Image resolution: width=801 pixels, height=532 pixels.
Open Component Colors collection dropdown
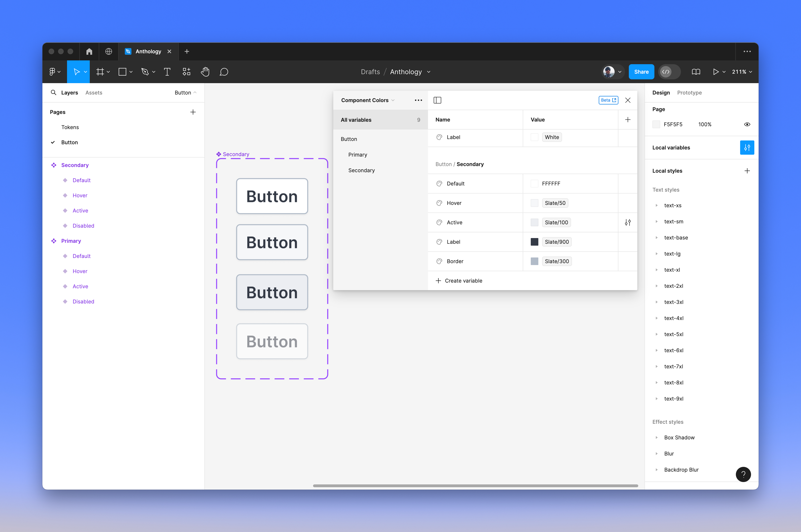[368, 100]
